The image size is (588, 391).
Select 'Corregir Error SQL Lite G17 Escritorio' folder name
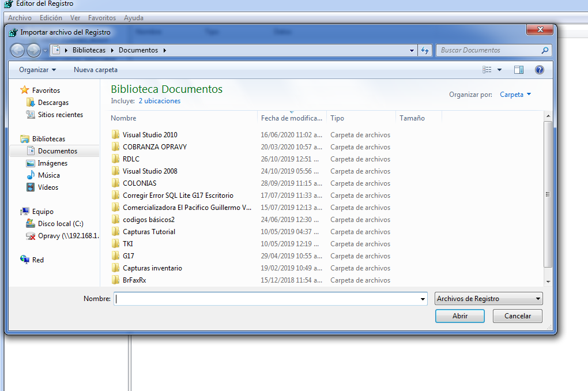coord(178,195)
